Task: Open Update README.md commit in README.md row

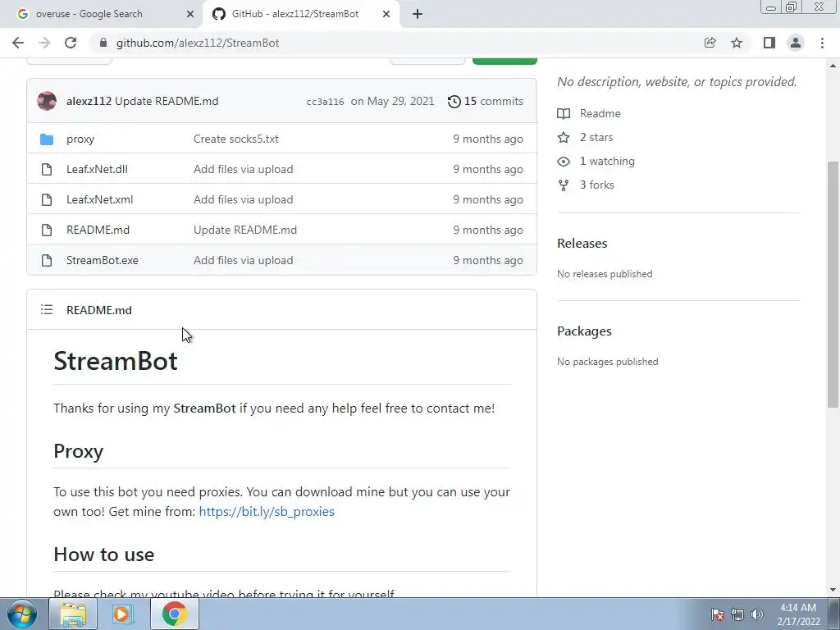Action: point(245,230)
